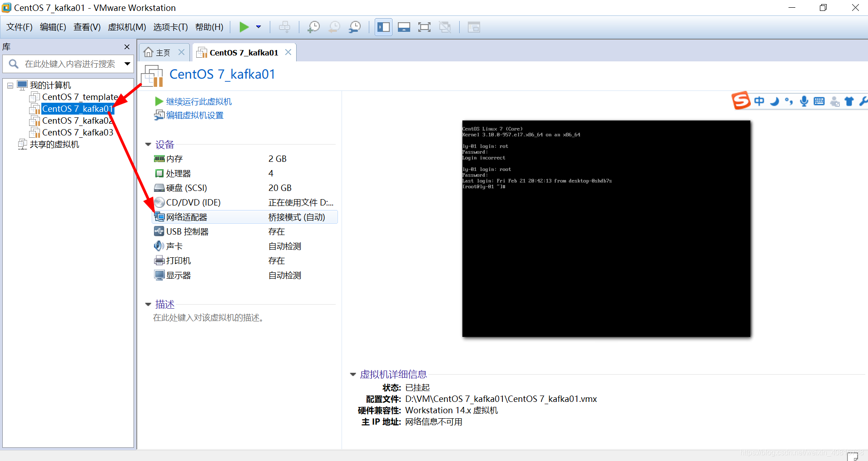
Task: Toggle Sogou punctuation mode icon
Action: pos(789,101)
